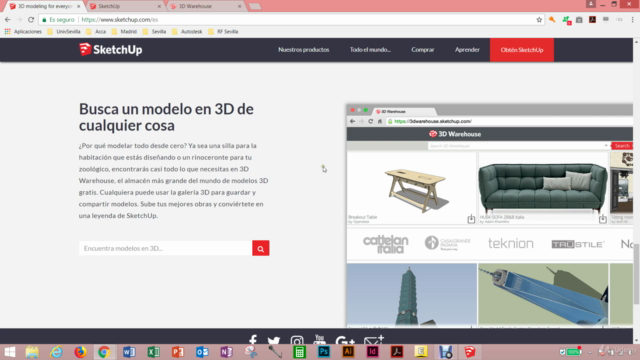Open File Explorer from the taskbar
This screenshot has width=640, height=360.
(x=32, y=352)
